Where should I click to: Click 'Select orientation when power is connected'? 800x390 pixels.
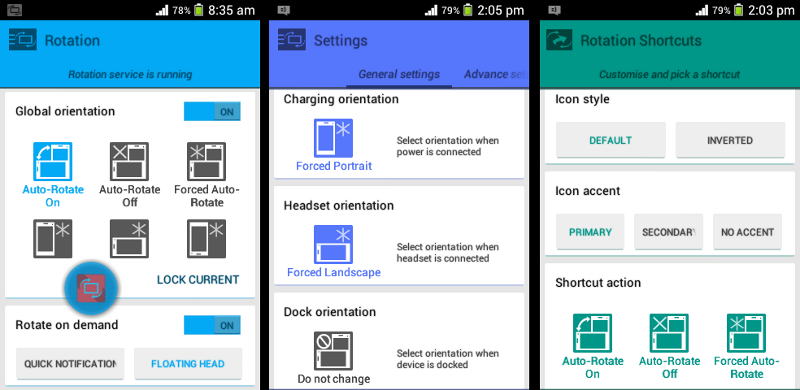click(x=448, y=146)
